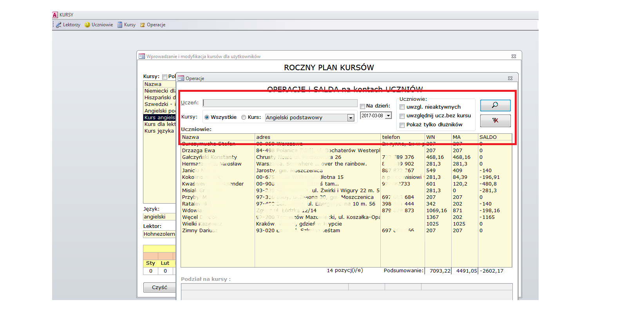This screenshot has width=644, height=324.
Task: Clear the filter with the crossed funnel button
Action: click(x=495, y=120)
